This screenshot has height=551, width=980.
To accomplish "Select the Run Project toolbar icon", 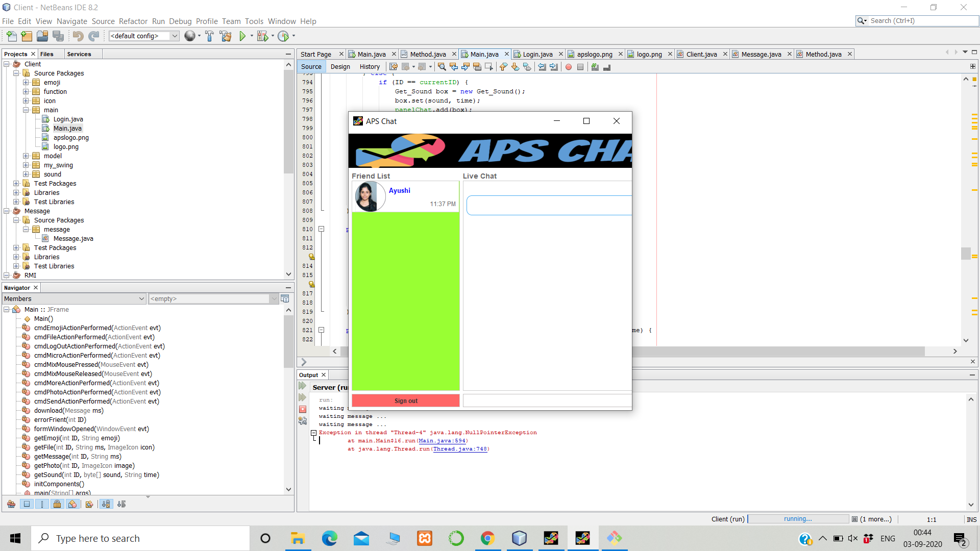I will coord(243,36).
